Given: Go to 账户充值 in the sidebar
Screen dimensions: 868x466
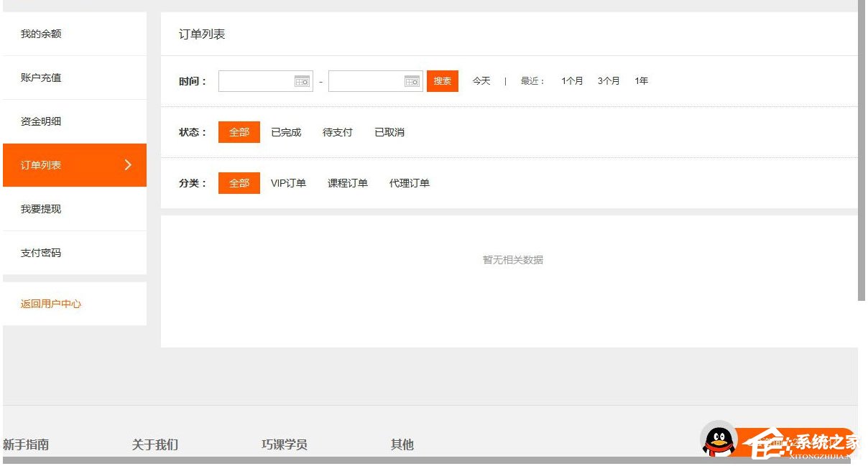Looking at the screenshot, I should pos(40,77).
